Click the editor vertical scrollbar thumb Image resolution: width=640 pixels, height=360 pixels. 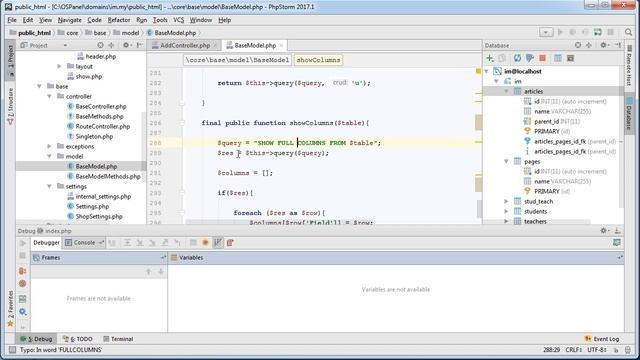(x=479, y=209)
